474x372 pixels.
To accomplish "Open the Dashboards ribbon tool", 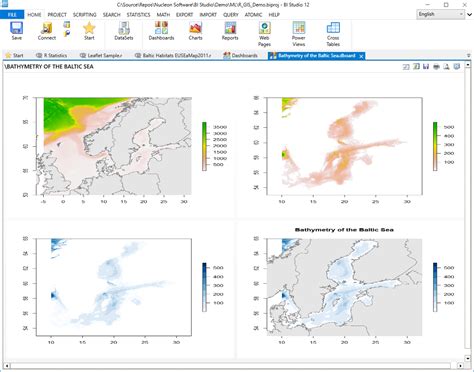I will pyautogui.click(x=161, y=31).
